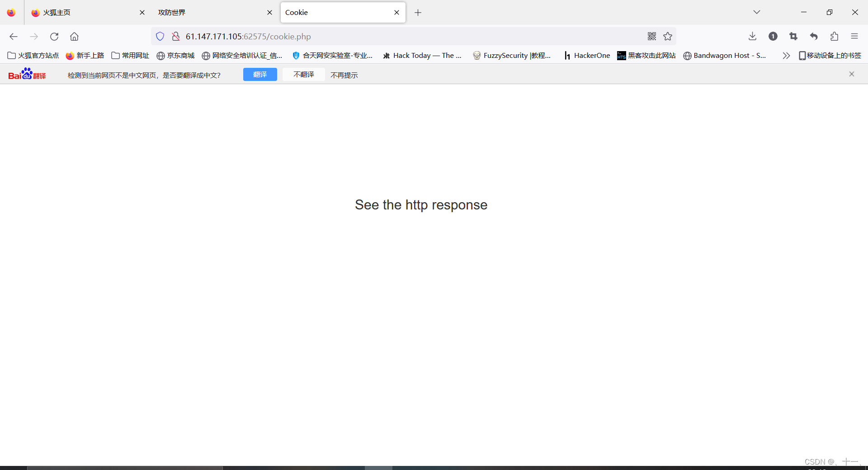The image size is (868, 470).
Task: List all tabs with the dropdown arrow
Action: click(757, 12)
